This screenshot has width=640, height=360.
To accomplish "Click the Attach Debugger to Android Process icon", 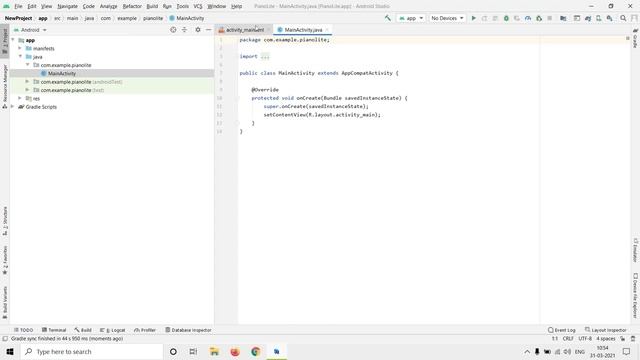I will tap(539, 18).
